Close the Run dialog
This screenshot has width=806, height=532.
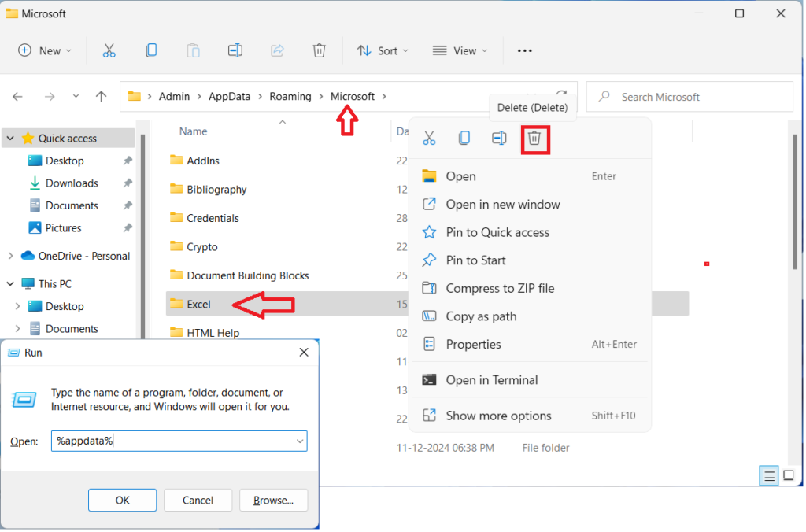pyautogui.click(x=304, y=353)
